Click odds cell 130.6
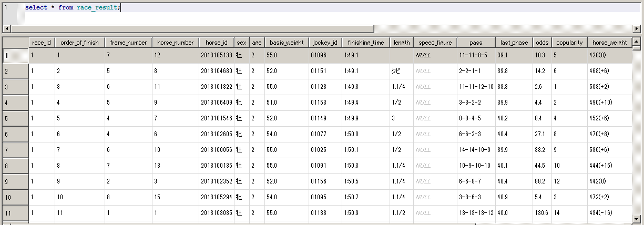 tap(541, 213)
